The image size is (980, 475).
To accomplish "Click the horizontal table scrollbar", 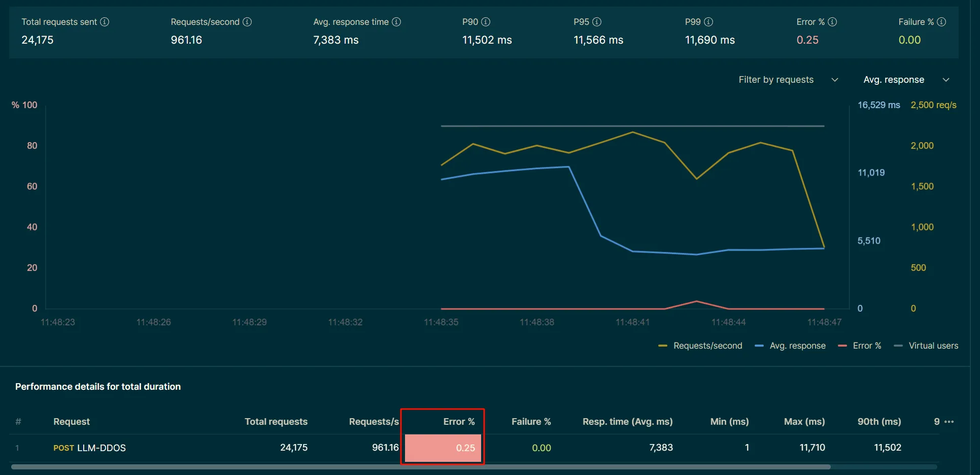I will point(421,467).
